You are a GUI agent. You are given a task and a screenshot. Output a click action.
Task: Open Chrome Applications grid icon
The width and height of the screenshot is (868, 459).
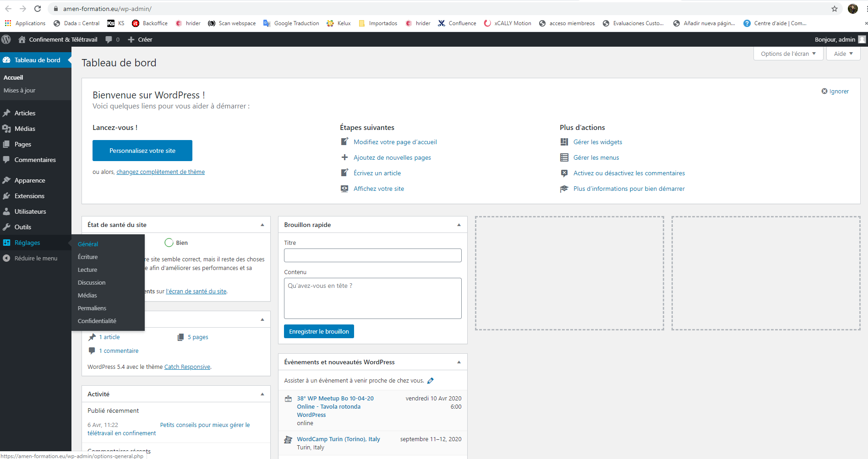(8, 23)
